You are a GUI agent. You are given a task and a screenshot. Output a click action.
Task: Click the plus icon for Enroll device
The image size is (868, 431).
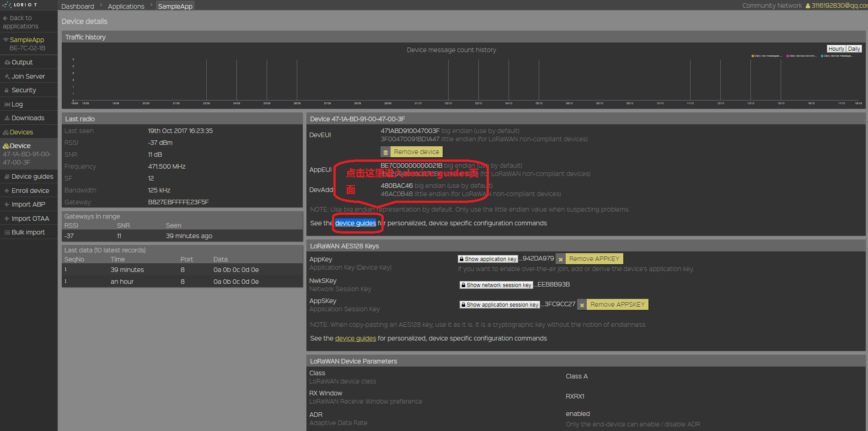[7, 191]
